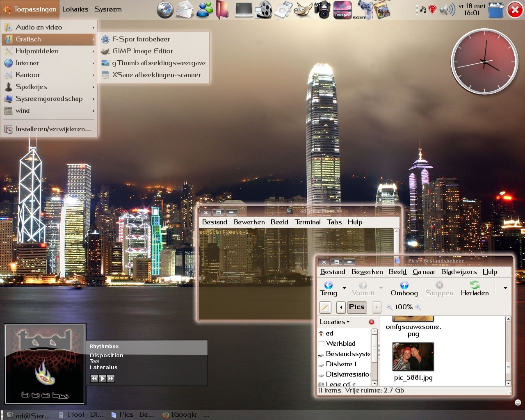The image size is (525, 420).
Task: Open the Lokaties panel menu
Action: 75,9
